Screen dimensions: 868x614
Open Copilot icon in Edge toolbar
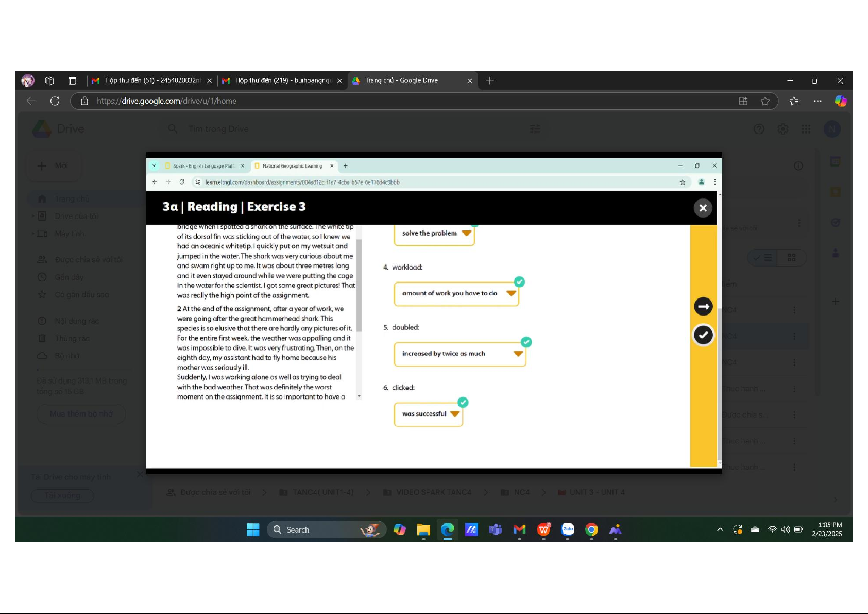click(840, 101)
